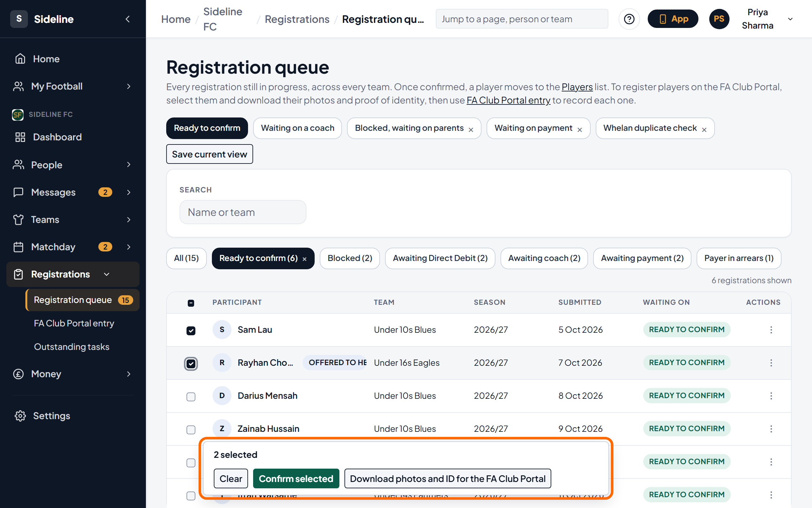Focus the Name or team search field
The height and width of the screenshot is (508, 812).
pos(243,212)
